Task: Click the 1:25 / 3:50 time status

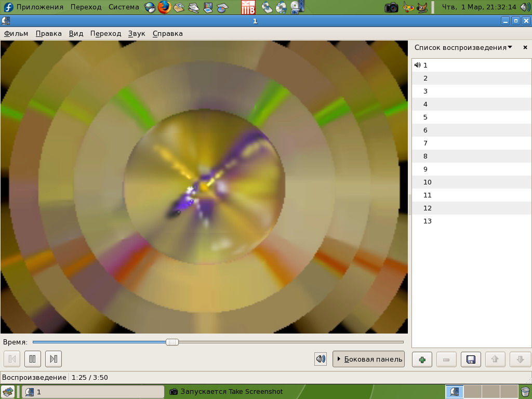Action: tap(89, 378)
